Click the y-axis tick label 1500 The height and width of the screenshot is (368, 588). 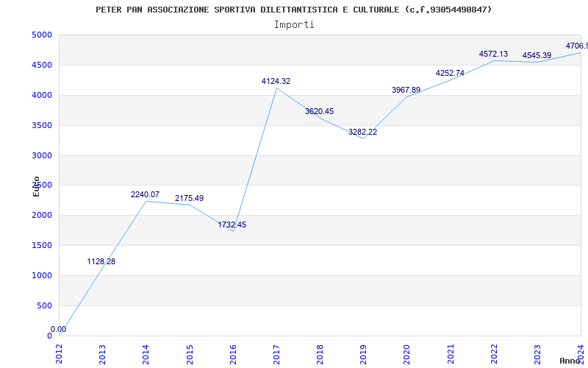click(x=42, y=245)
